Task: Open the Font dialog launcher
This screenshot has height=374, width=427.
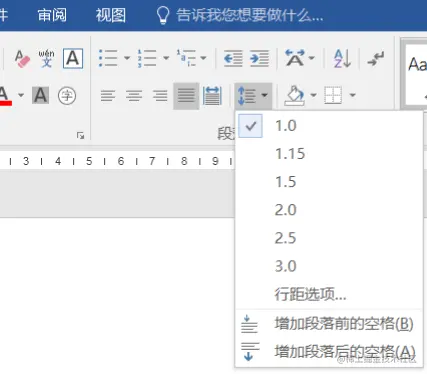Action: pyautogui.click(x=80, y=135)
